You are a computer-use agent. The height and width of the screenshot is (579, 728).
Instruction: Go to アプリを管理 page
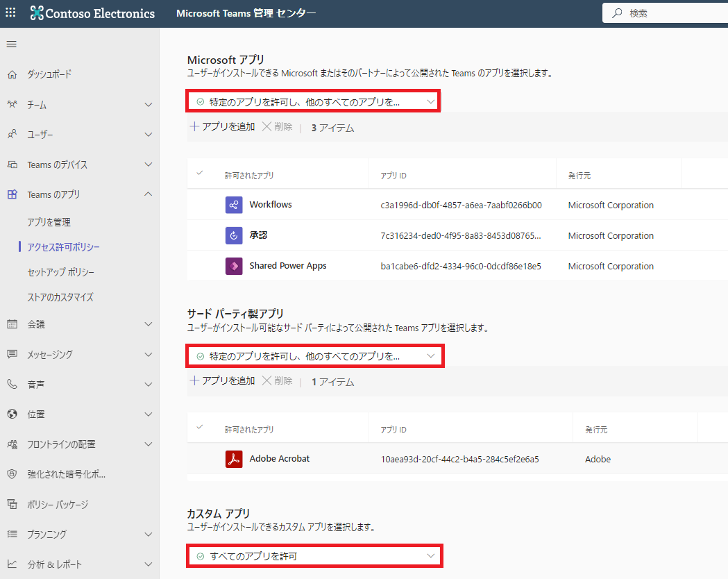coord(49,222)
